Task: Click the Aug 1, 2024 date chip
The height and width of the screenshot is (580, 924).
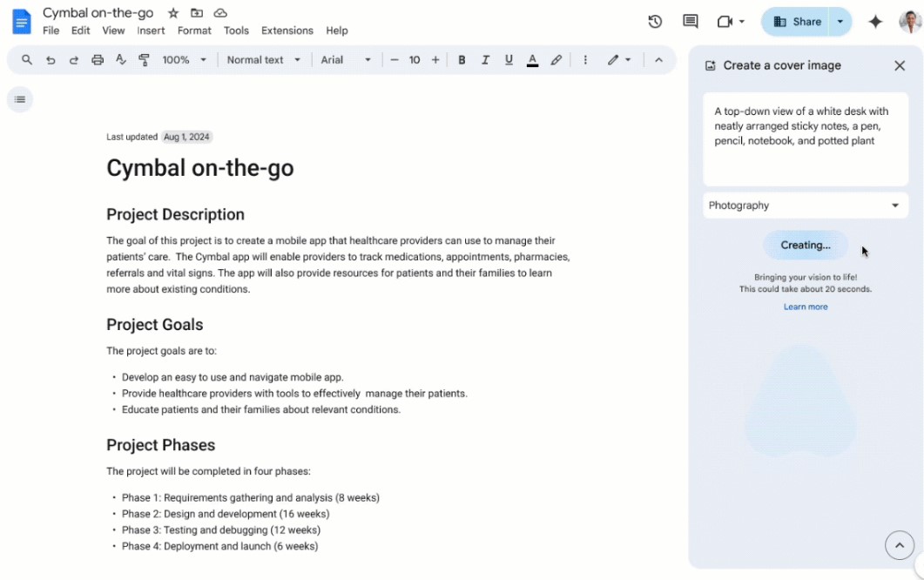Action: point(186,137)
